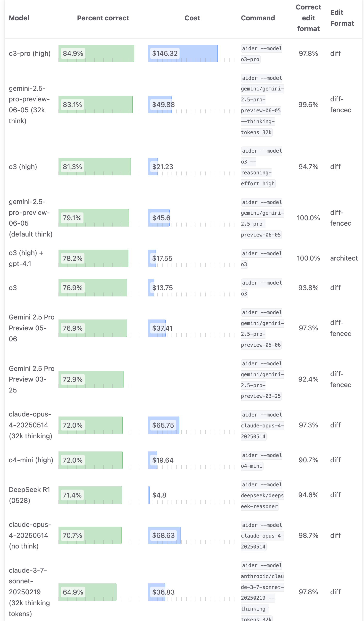Click the Cost column header
The image size is (364, 621).
(x=192, y=18)
